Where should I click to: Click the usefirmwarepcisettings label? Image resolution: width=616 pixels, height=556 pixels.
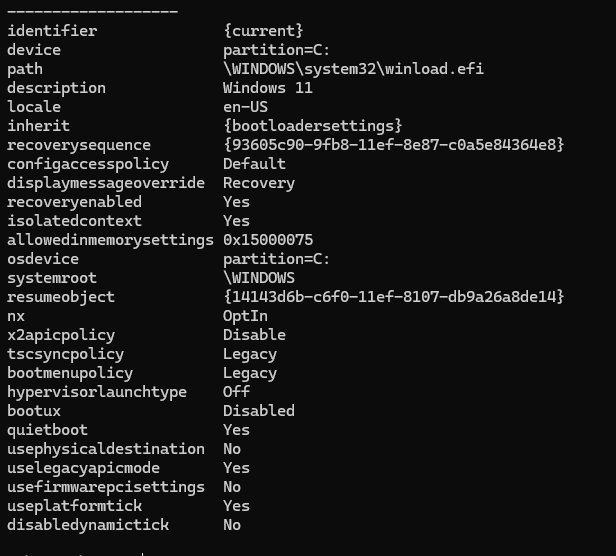(105, 487)
